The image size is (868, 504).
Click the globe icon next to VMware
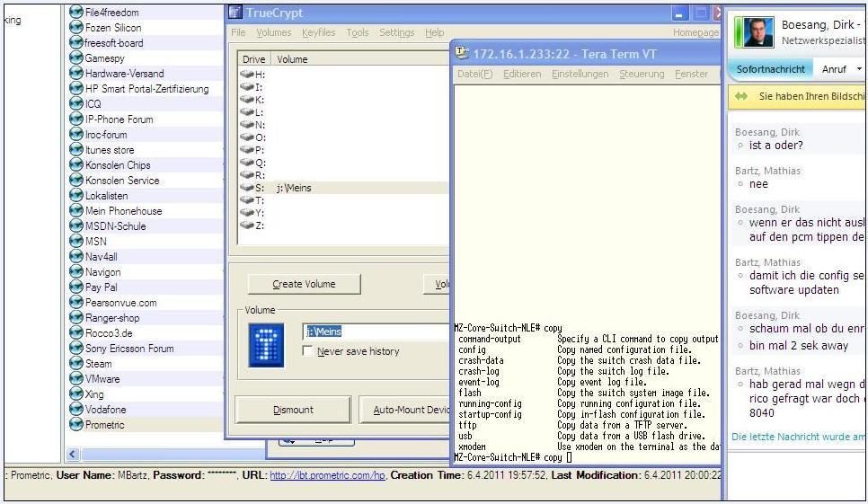click(75, 379)
